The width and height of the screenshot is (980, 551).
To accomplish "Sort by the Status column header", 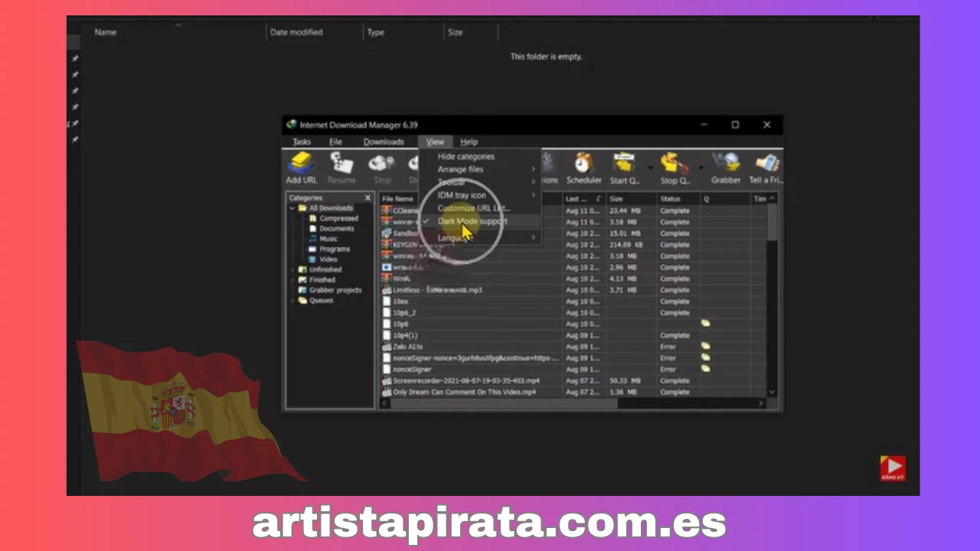I will pos(678,199).
